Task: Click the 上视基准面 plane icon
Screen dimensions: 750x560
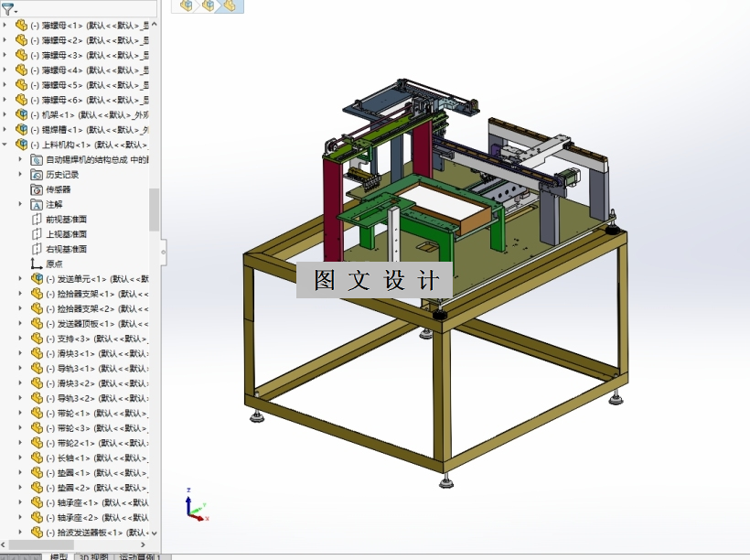Action: (37, 234)
